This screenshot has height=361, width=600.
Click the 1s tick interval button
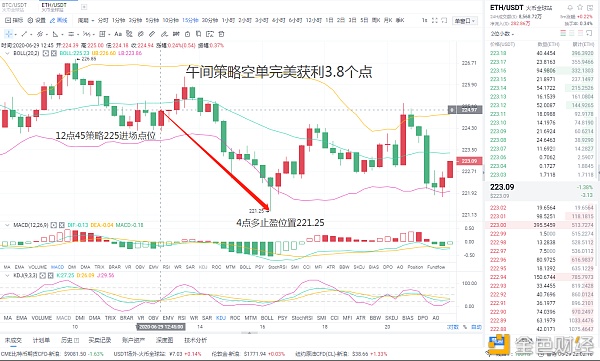click(x=424, y=20)
